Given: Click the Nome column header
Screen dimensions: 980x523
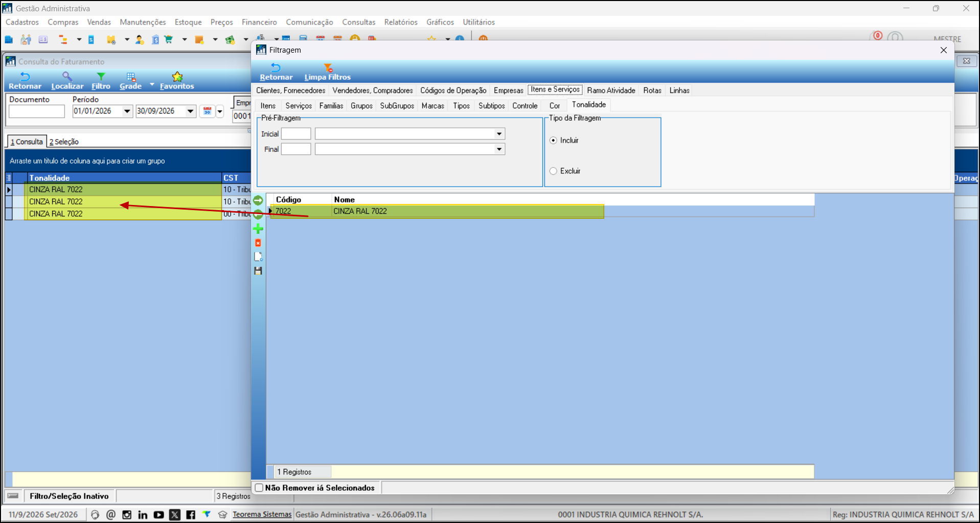Looking at the screenshot, I should coord(573,199).
